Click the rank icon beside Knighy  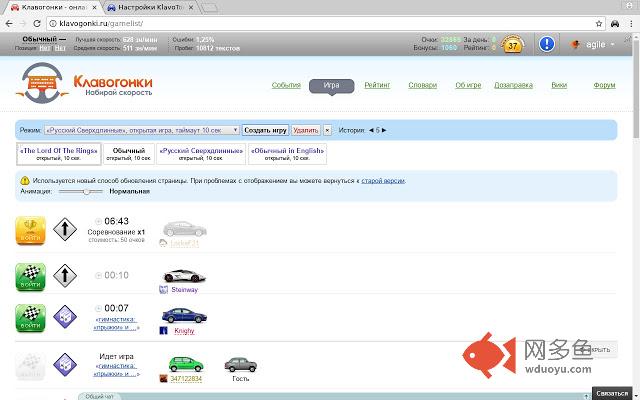tap(163, 331)
